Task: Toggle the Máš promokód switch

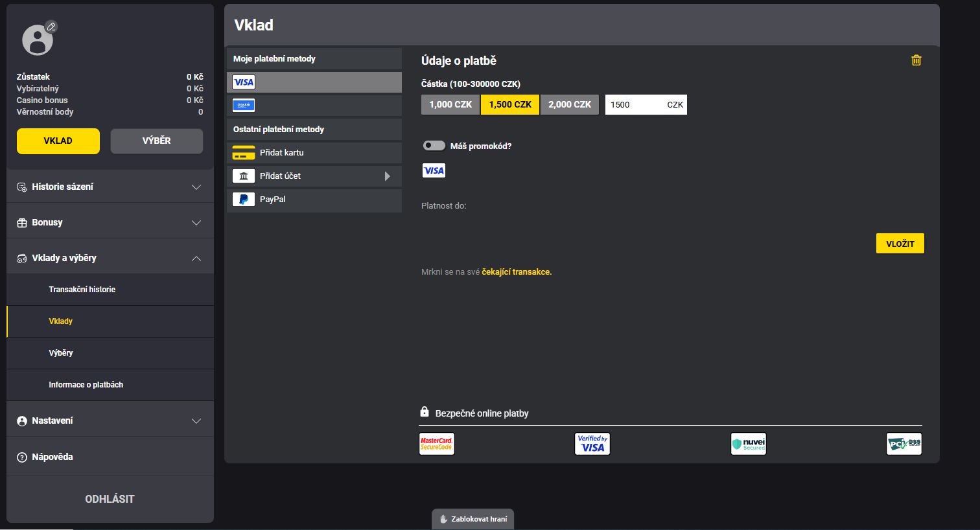Action: tap(434, 146)
